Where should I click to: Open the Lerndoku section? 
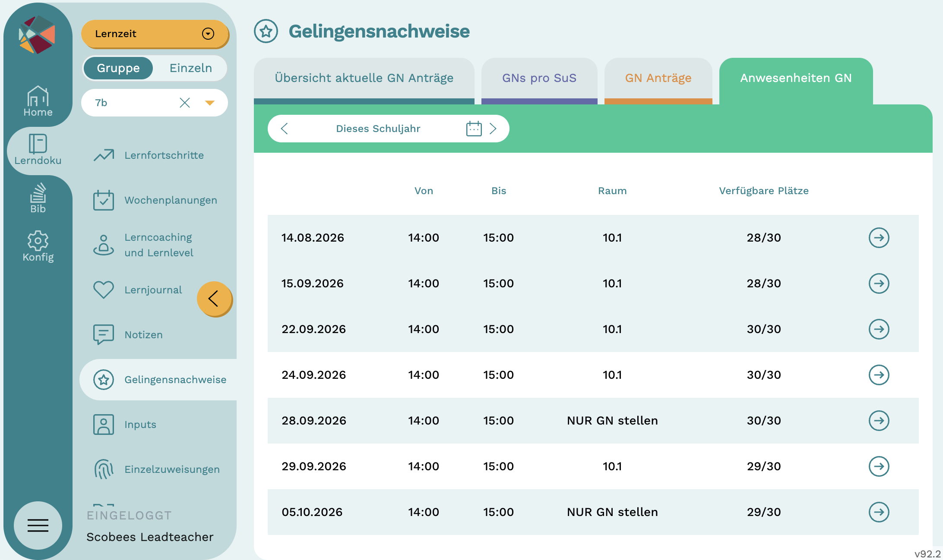(x=38, y=150)
